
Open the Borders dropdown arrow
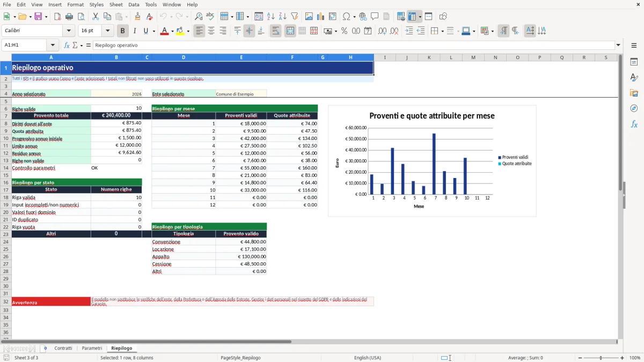[x=442, y=31]
